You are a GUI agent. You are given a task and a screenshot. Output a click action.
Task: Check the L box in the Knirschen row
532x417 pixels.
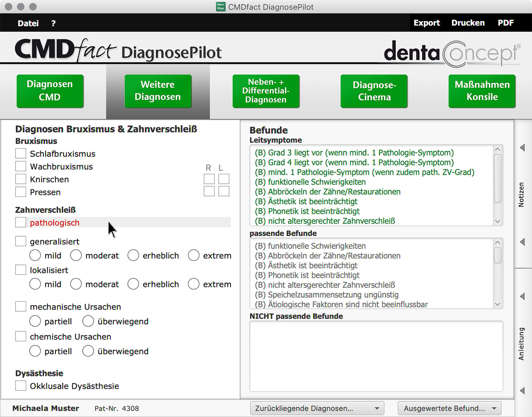click(224, 179)
